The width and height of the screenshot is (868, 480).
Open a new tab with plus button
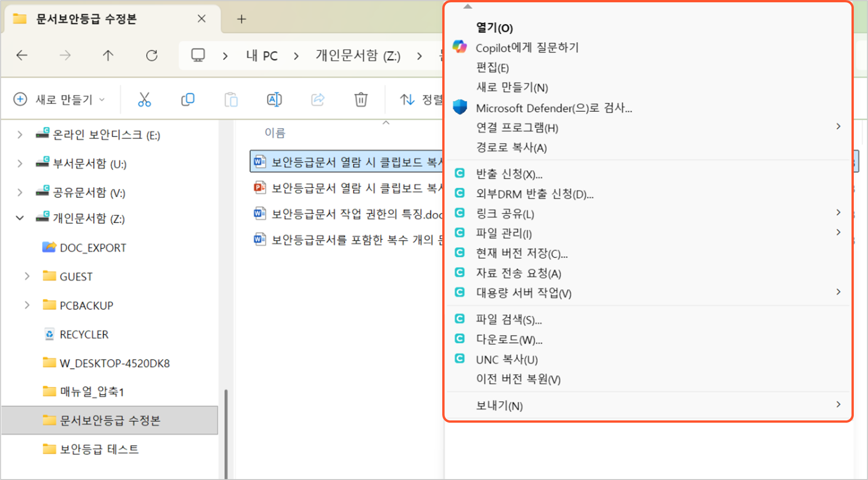(x=242, y=19)
